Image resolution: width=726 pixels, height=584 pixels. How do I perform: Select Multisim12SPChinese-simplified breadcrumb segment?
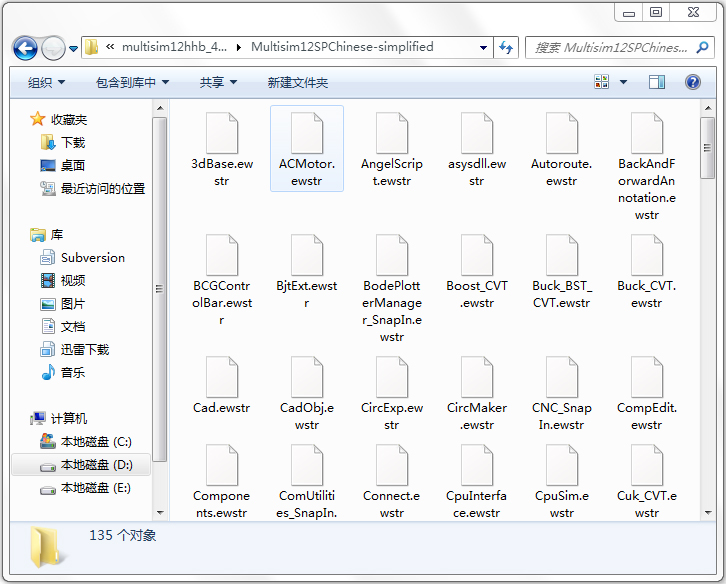342,47
